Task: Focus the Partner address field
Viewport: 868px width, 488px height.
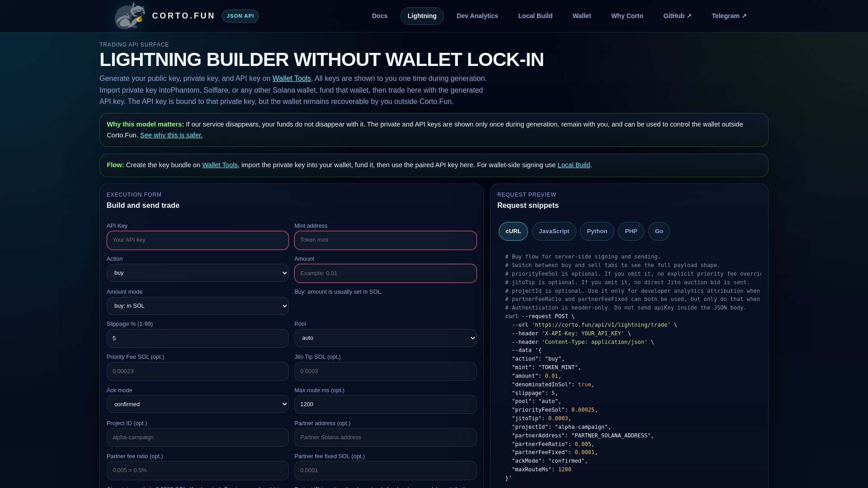Action: [x=385, y=437]
